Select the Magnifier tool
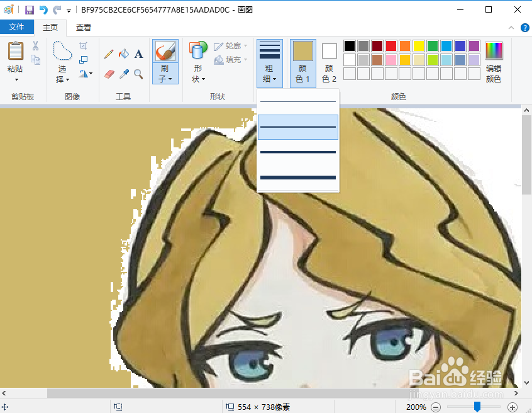 (138, 74)
